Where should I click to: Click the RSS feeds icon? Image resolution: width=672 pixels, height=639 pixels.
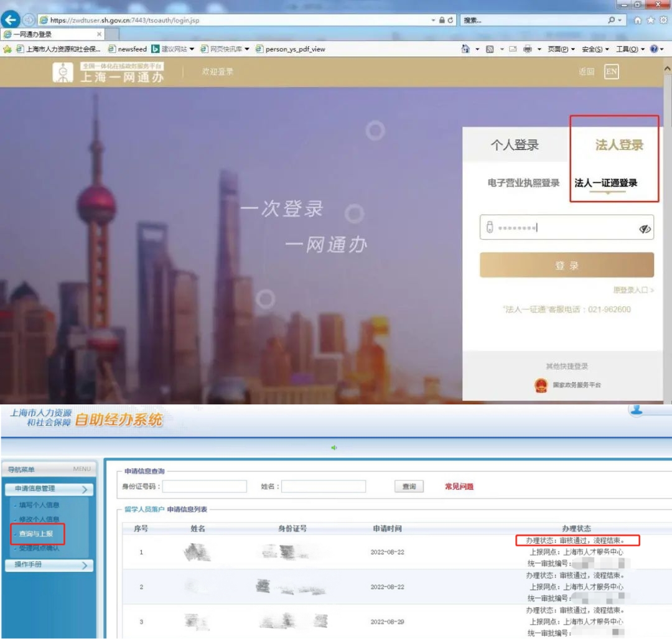(x=490, y=49)
